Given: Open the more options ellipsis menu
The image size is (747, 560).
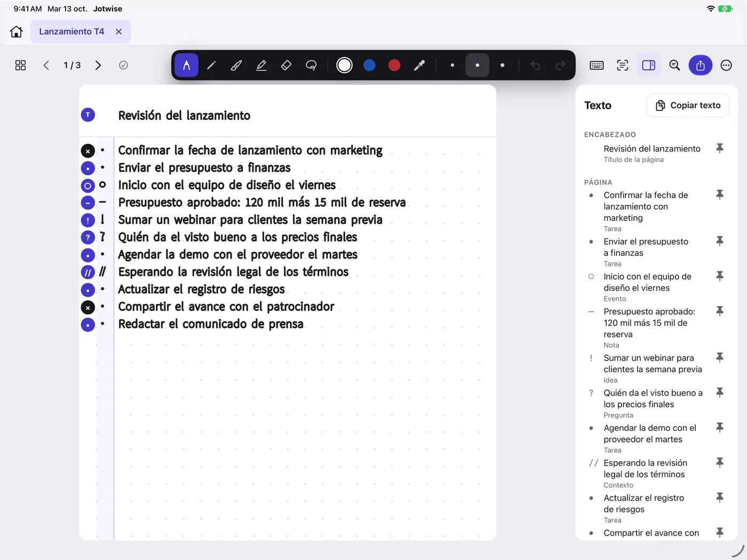Looking at the screenshot, I should (726, 65).
